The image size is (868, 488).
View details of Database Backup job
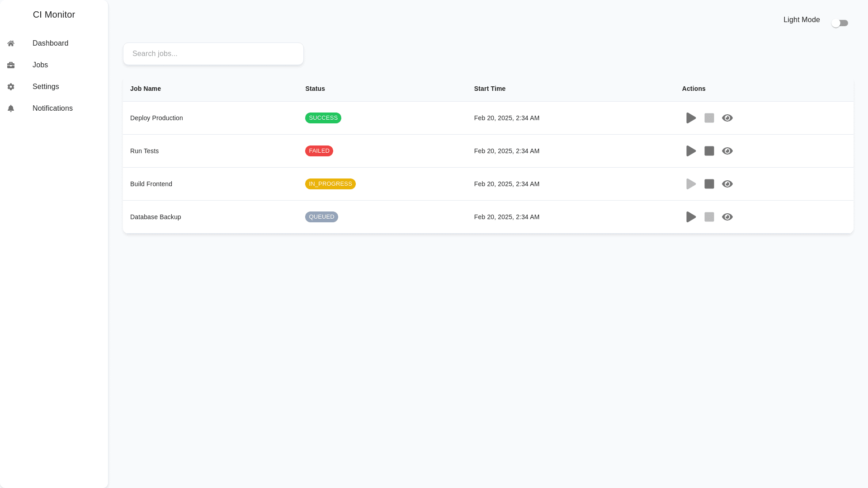[727, 217]
